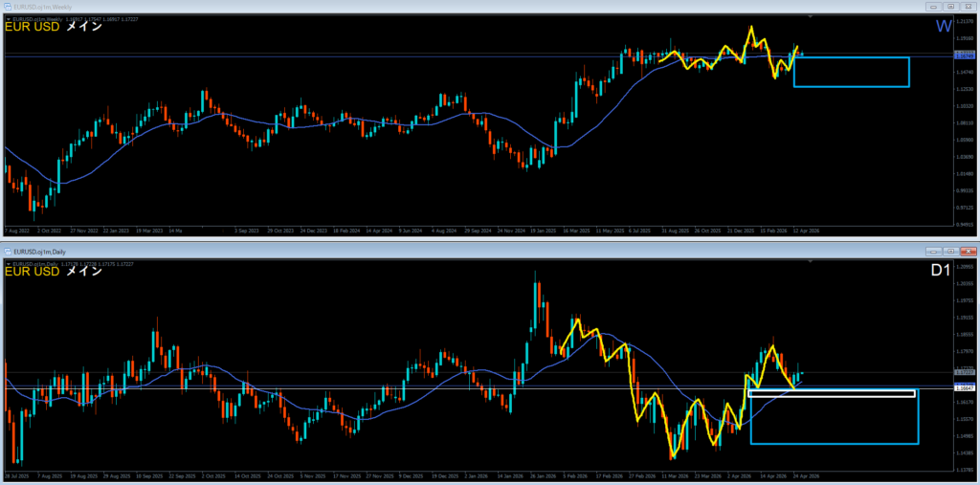Click the chart shift triangle on Daily chart
Image resolution: width=980 pixels, height=485 pixels.
pos(812,261)
